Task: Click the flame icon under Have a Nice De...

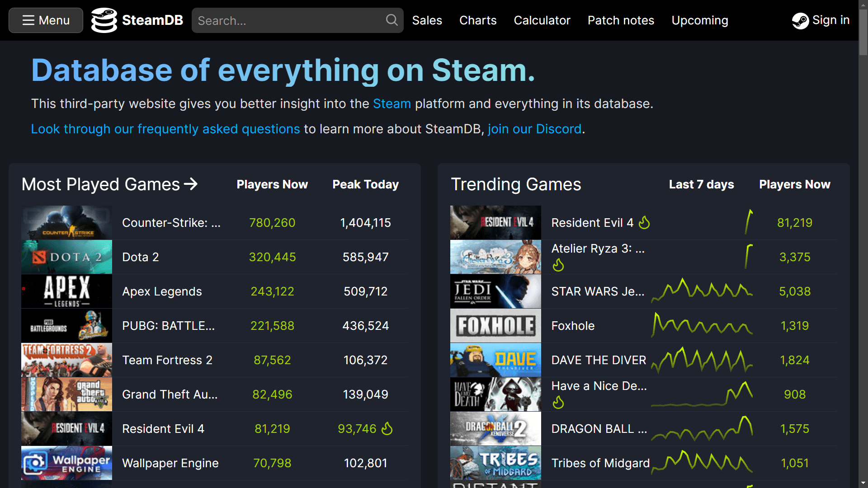Action: coord(558,402)
